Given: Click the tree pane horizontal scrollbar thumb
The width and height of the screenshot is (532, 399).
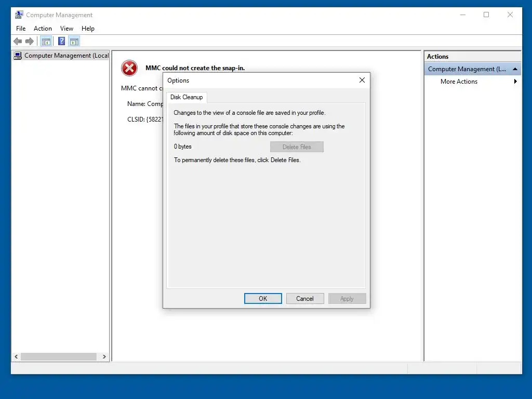Looking at the screenshot, I should 58,356.
